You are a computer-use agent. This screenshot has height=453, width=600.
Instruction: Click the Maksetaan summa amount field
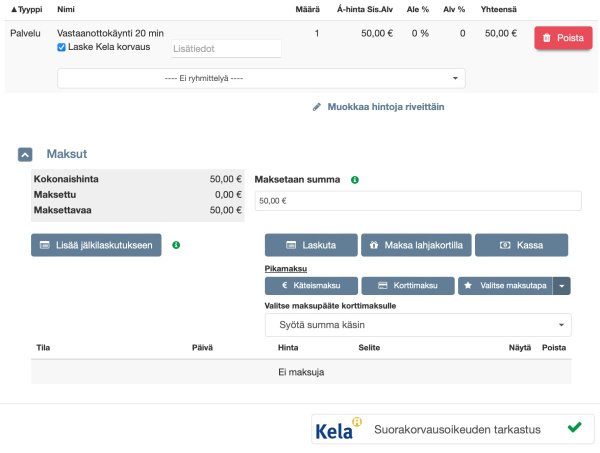[x=418, y=200]
